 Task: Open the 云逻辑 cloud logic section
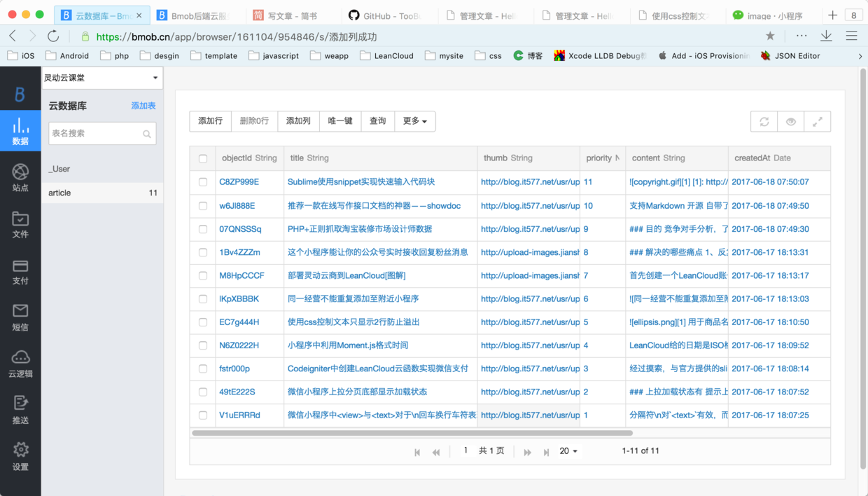20,364
